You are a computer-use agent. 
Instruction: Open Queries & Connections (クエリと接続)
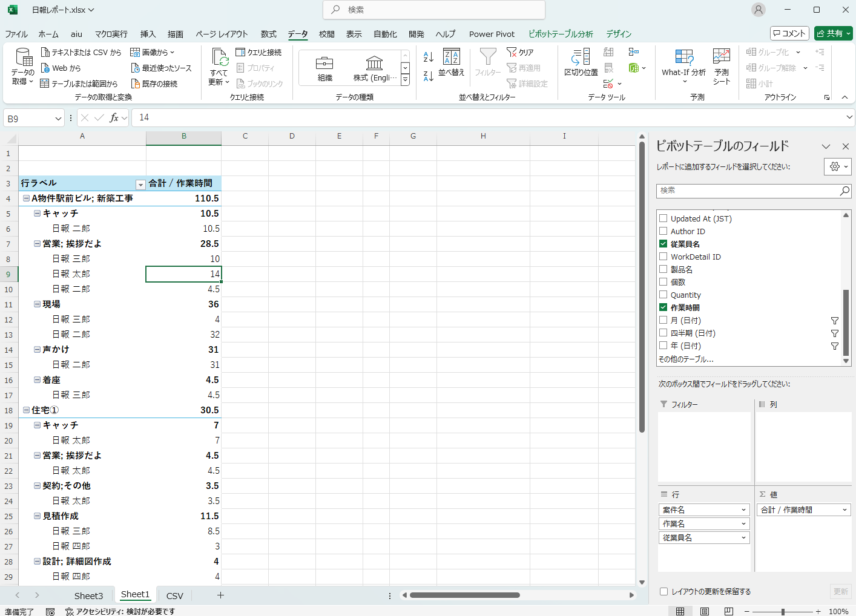(258, 53)
